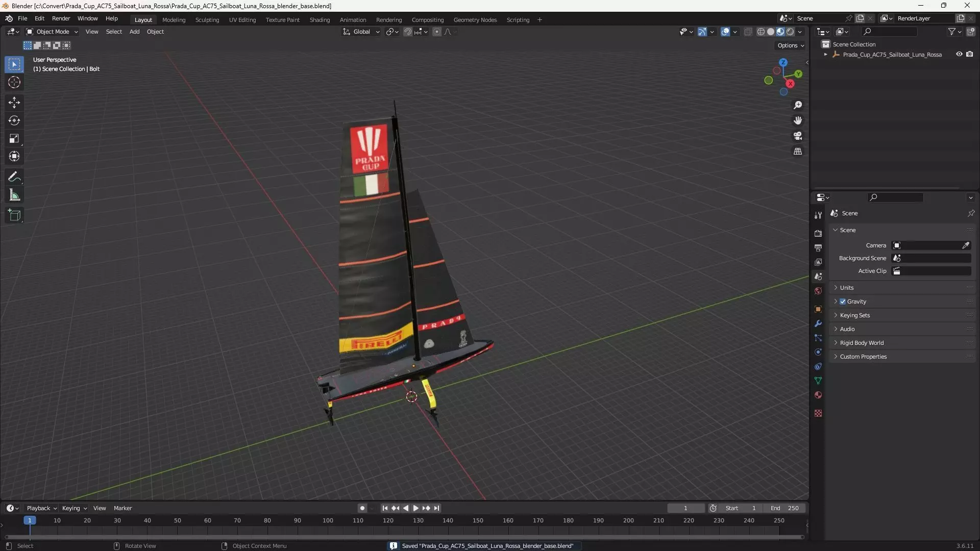Open the Material properties tab

click(818, 395)
